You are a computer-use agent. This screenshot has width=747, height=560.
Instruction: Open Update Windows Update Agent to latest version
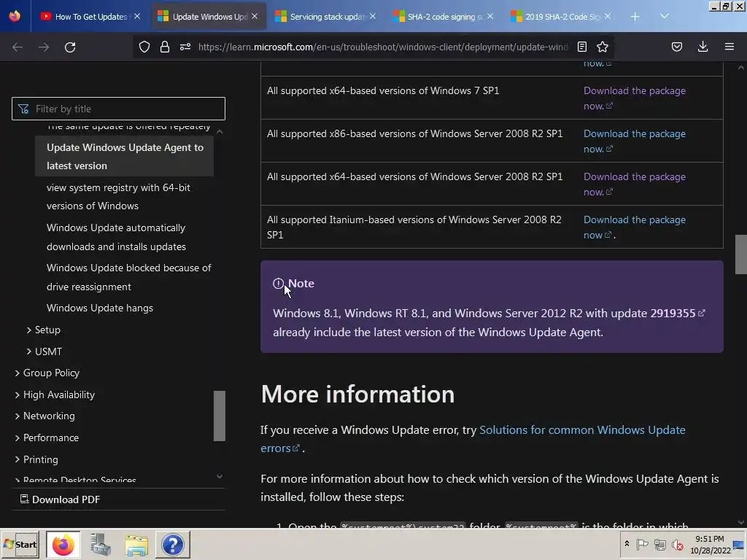[x=124, y=156]
